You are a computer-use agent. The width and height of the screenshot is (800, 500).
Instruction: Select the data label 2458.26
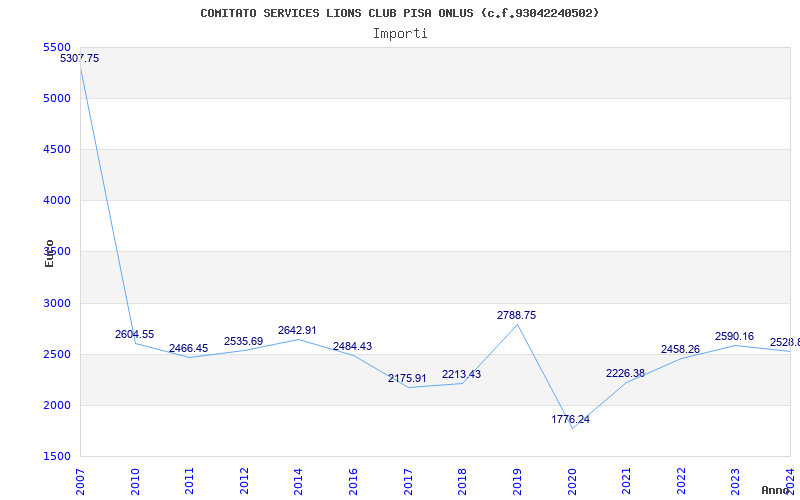tap(680, 349)
